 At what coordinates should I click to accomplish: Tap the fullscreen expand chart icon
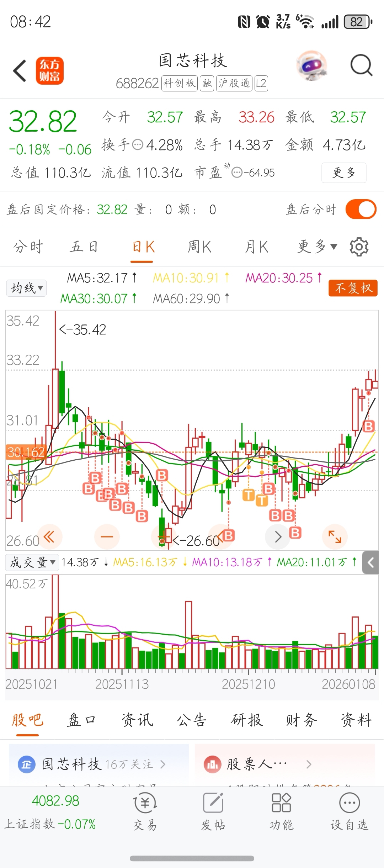tap(335, 537)
